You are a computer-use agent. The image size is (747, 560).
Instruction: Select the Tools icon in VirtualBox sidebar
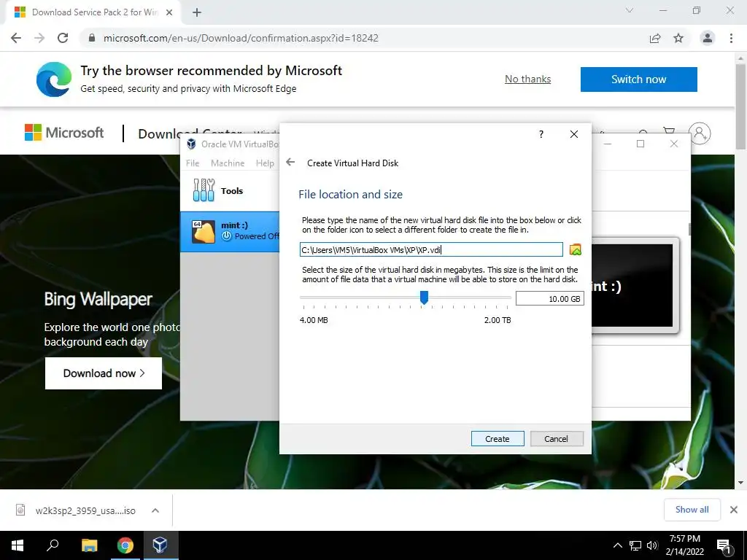pyautogui.click(x=204, y=190)
